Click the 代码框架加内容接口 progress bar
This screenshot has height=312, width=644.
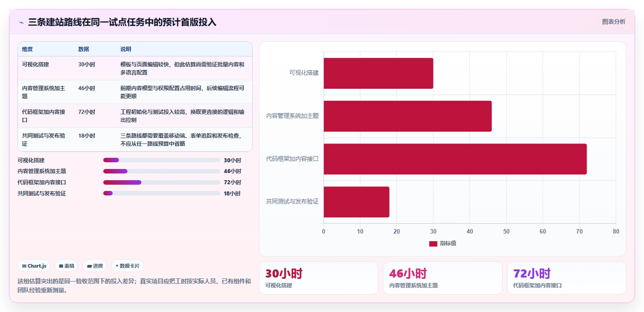pos(162,182)
